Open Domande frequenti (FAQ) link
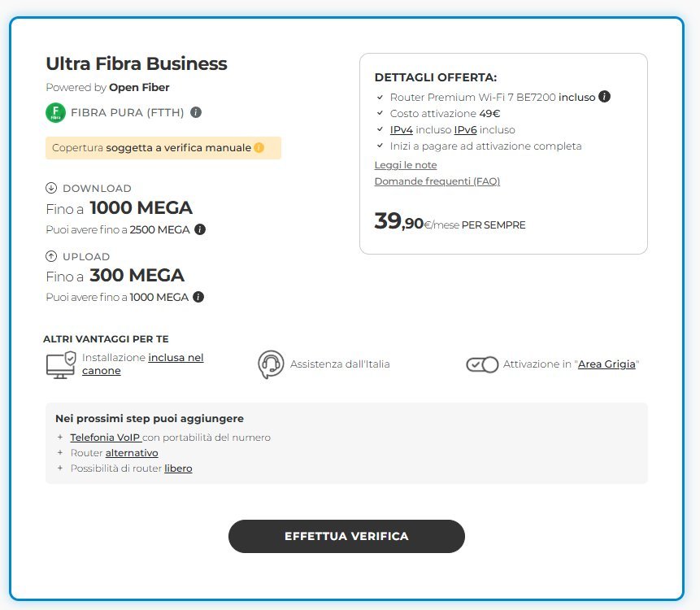 (437, 181)
